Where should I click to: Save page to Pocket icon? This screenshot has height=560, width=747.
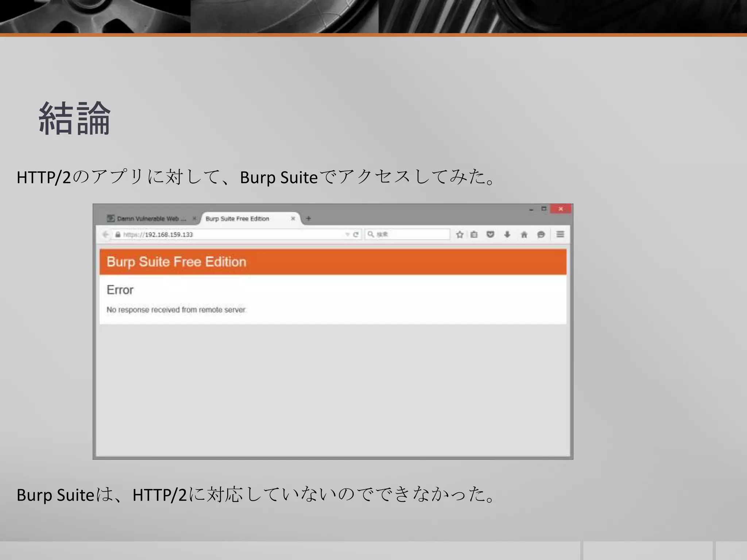(491, 234)
